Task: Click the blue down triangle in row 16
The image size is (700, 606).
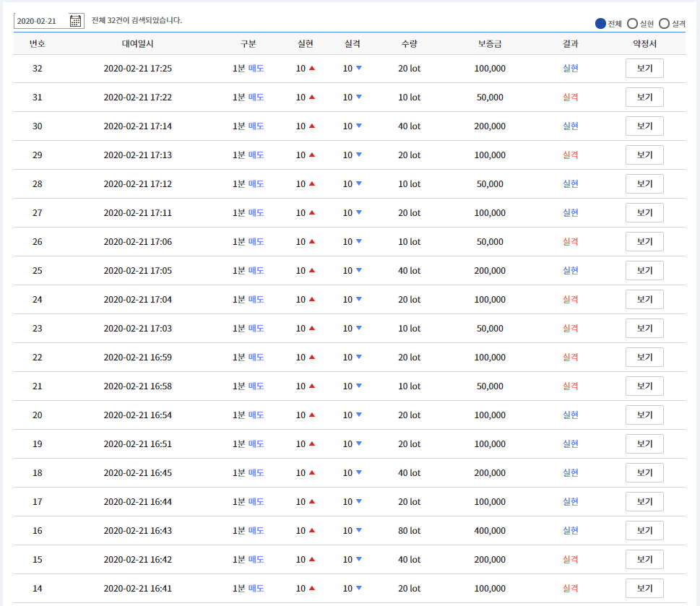Action: coord(359,531)
